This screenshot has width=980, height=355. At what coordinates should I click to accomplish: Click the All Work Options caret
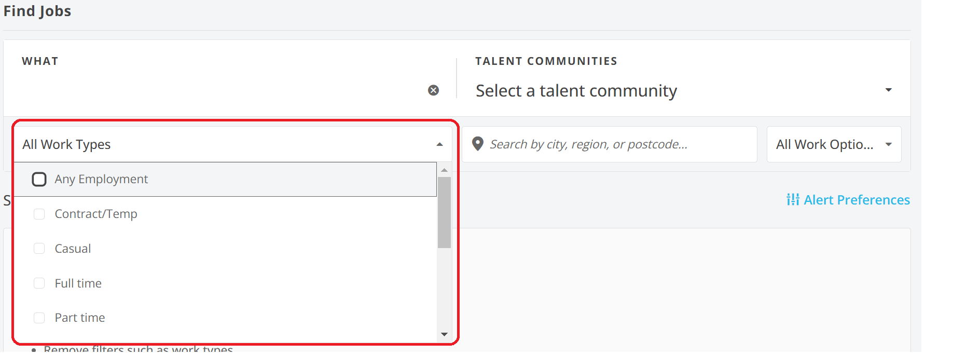point(889,144)
